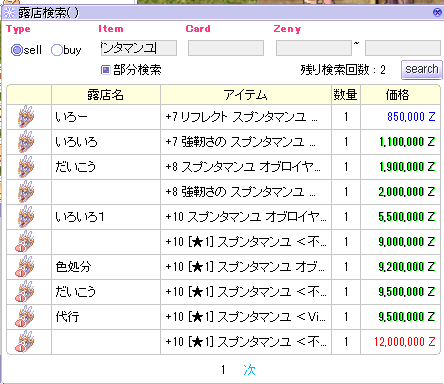The image size is (444, 384).
Task: Select the buy radio button
Action: (x=57, y=50)
